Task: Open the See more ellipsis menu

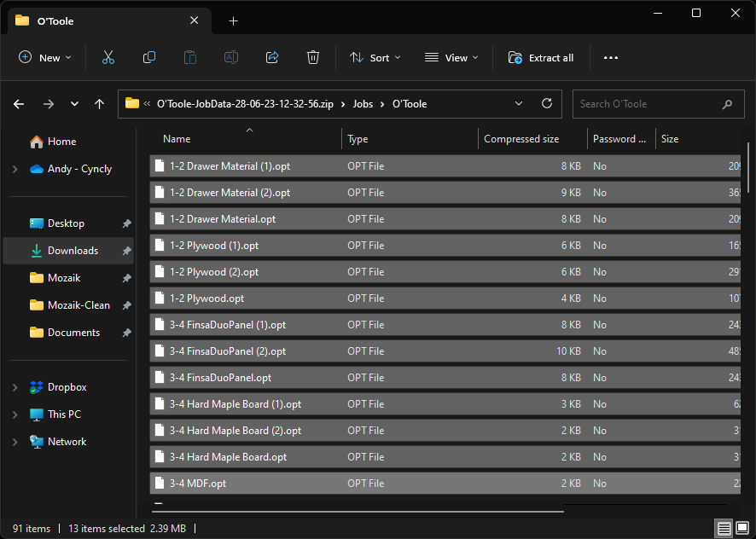Action: (x=610, y=57)
